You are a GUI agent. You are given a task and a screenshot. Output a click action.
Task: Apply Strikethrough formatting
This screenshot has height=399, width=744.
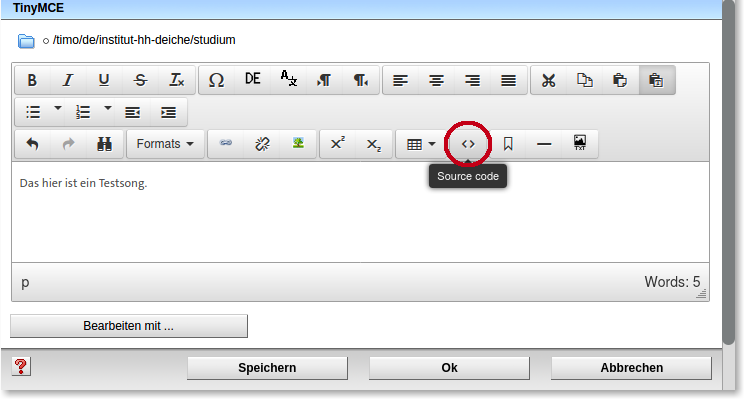(140, 80)
